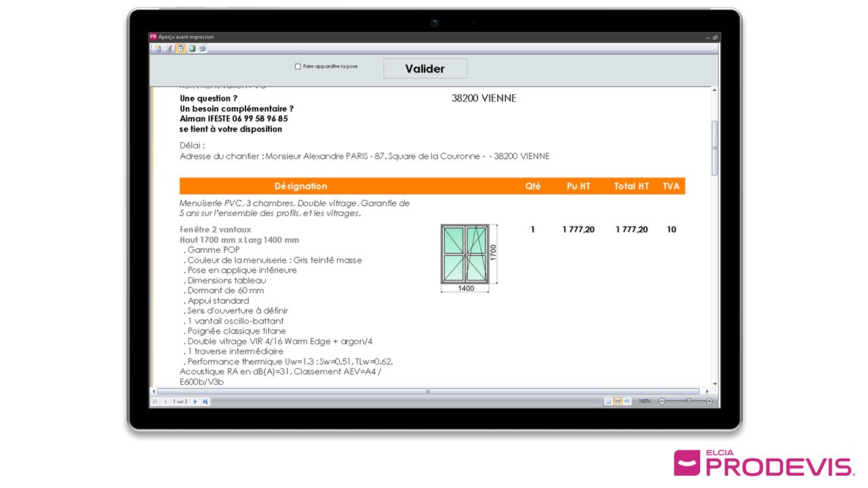Image resolution: width=868 pixels, height=488 pixels.
Task: Click the '1 sur 2' page indicator
Action: pos(180,401)
